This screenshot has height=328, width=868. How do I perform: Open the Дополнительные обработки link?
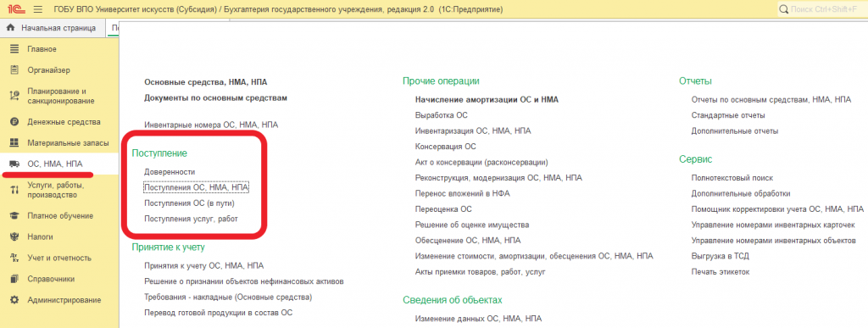coord(741,193)
